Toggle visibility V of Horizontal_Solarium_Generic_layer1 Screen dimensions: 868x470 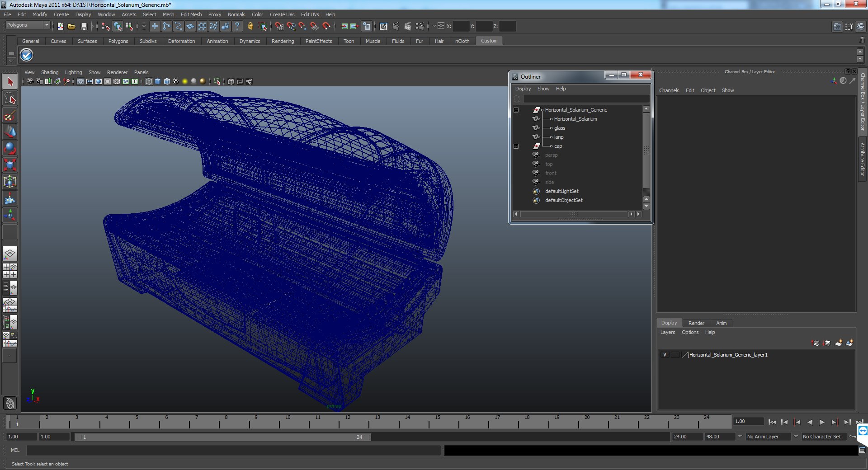[x=665, y=355]
